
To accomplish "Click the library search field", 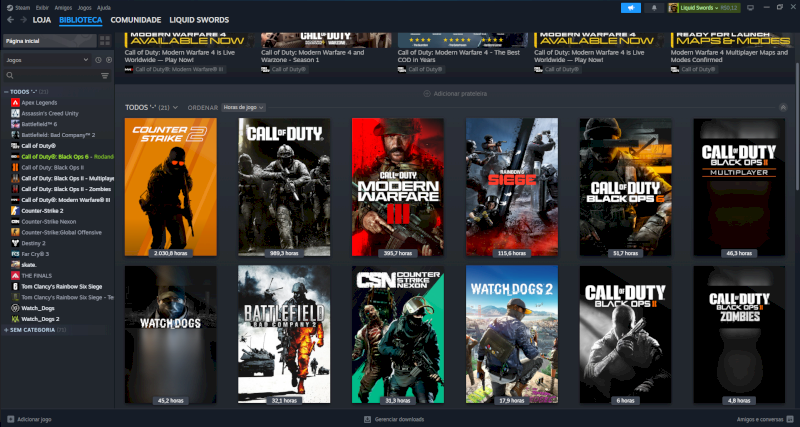I will click(51, 76).
